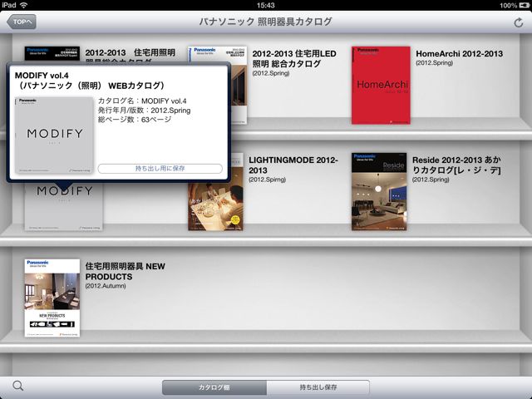Select the (2012.Autumn) label
The height and width of the screenshot is (399, 532).
pyautogui.click(x=106, y=286)
